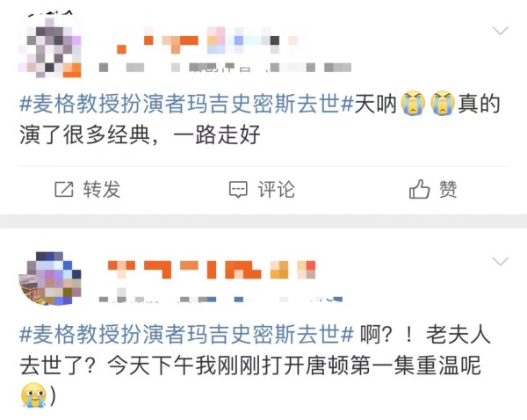Open the hashtag 麦格教授扮演者玛吉史密斯去世 in first post
The width and height of the screenshot is (527, 420).
(x=186, y=104)
